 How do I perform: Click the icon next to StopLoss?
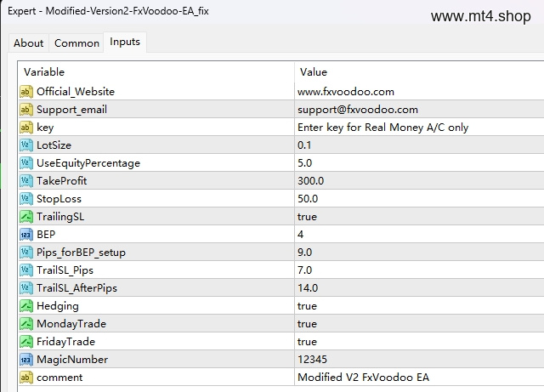tap(26, 199)
